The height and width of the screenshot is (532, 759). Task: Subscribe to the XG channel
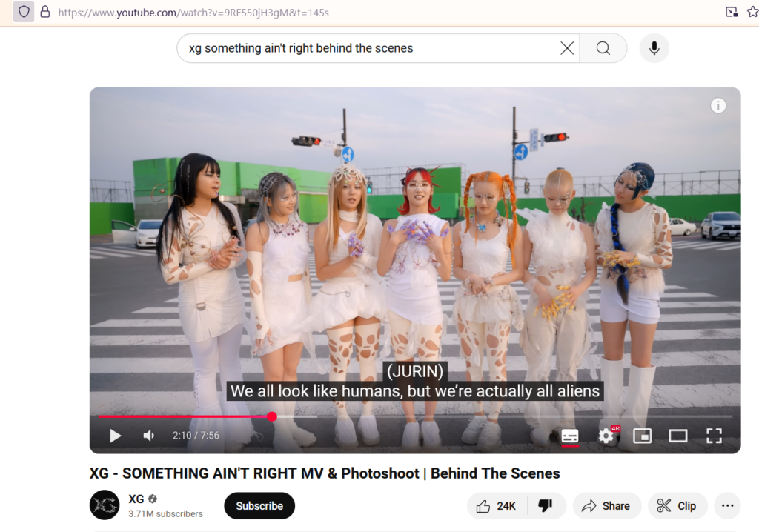(x=259, y=506)
